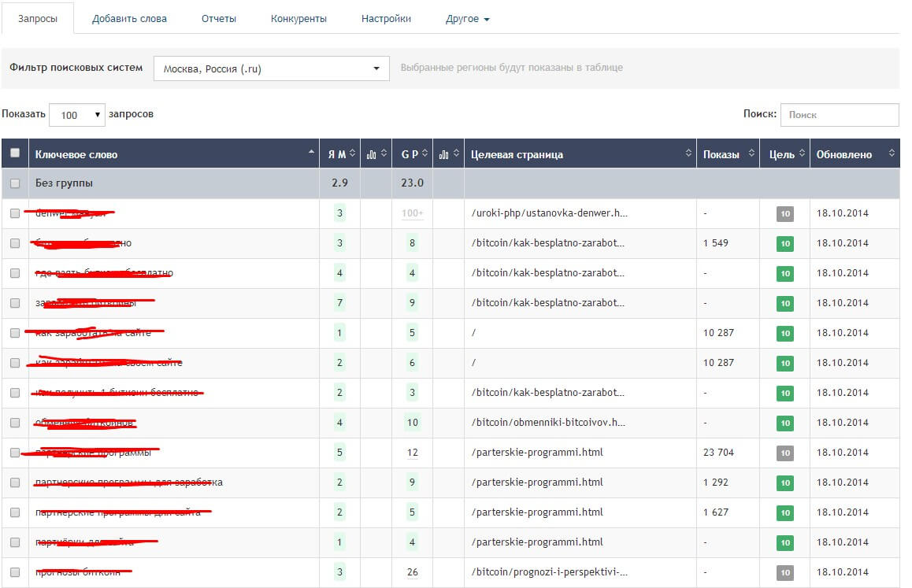Click the Google position 100+ value
This screenshot has height=588, width=912.
pyautogui.click(x=412, y=213)
